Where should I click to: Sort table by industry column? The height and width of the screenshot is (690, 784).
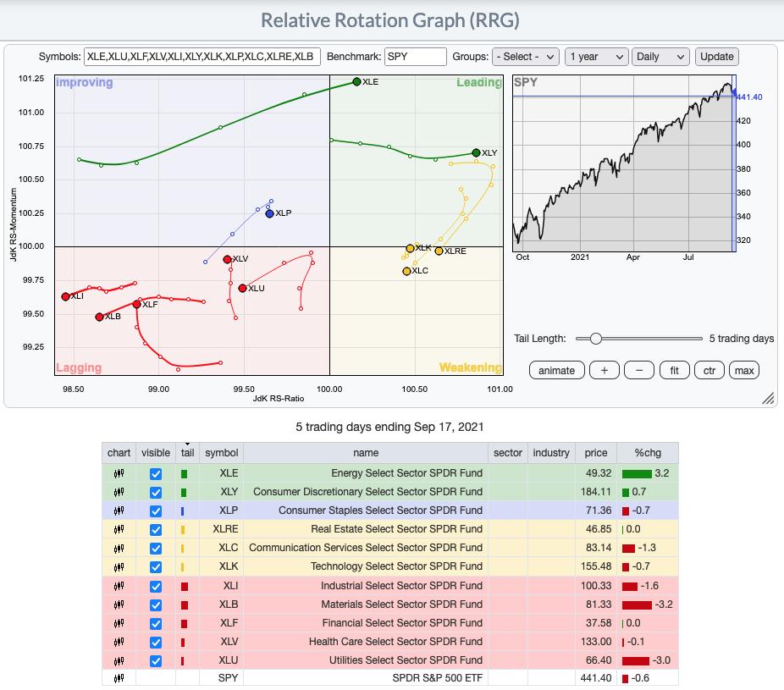(x=551, y=452)
